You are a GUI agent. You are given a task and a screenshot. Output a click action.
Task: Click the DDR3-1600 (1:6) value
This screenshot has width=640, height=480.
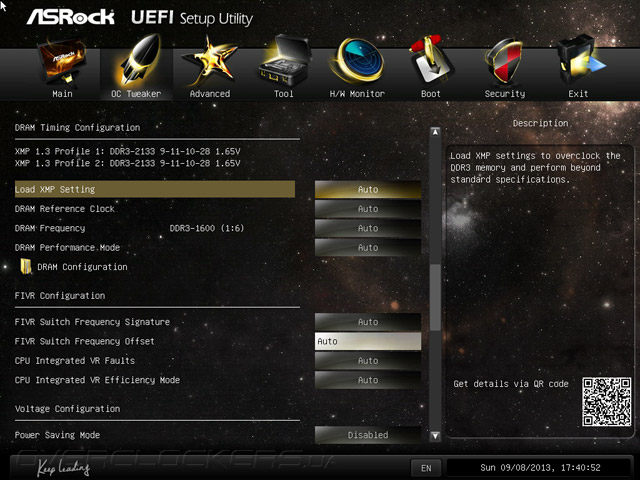[207, 228]
